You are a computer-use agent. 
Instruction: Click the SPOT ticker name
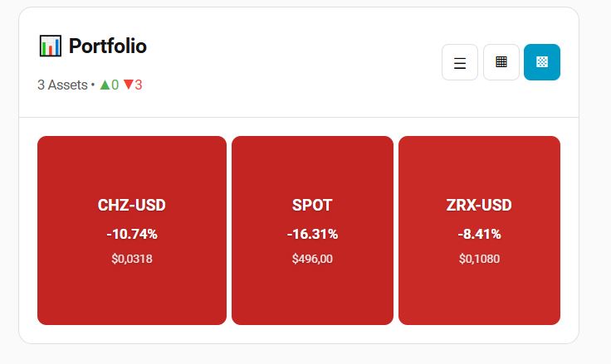(312, 206)
